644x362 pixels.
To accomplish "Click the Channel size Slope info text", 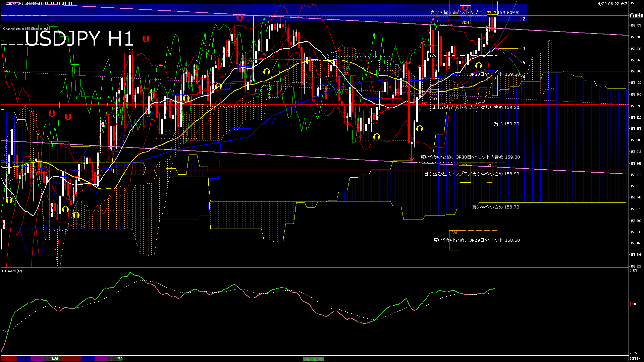I will pos(26,29).
